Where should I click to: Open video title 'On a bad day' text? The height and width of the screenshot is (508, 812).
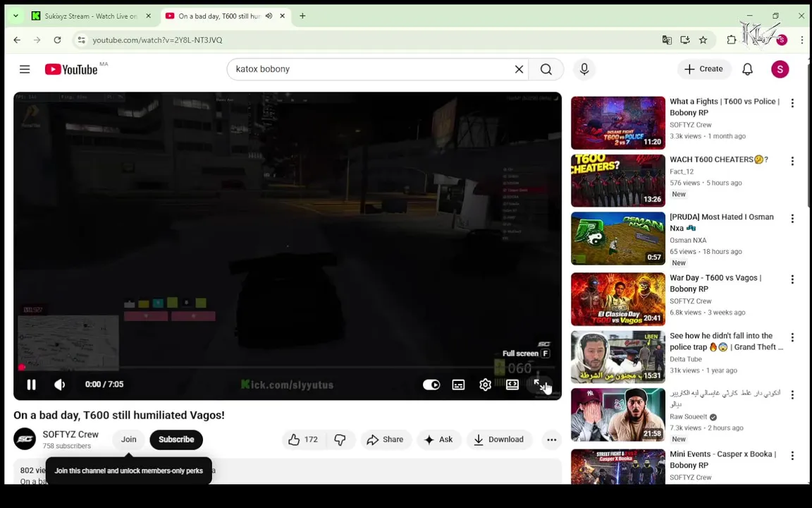[x=119, y=415]
